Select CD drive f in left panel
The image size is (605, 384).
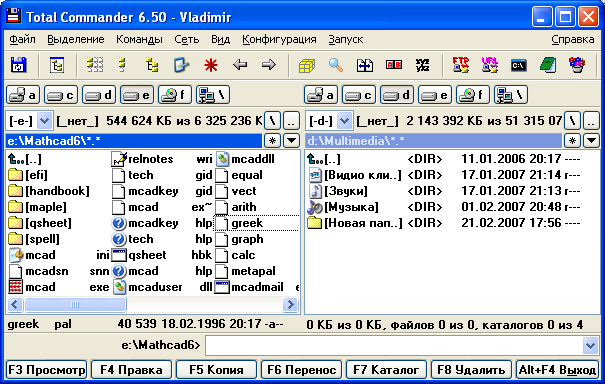[175, 95]
